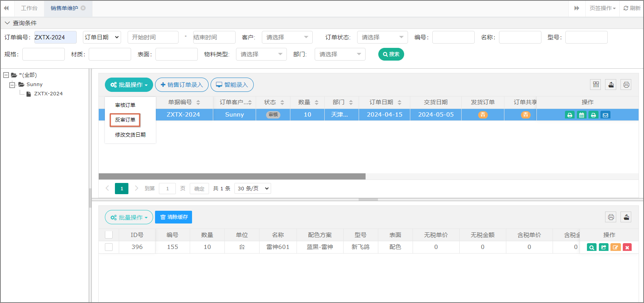Image resolution: width=644 pixels, height=303 pixels.
Task: Select 反审订单 from the batch menu
Action: point(125,120)
